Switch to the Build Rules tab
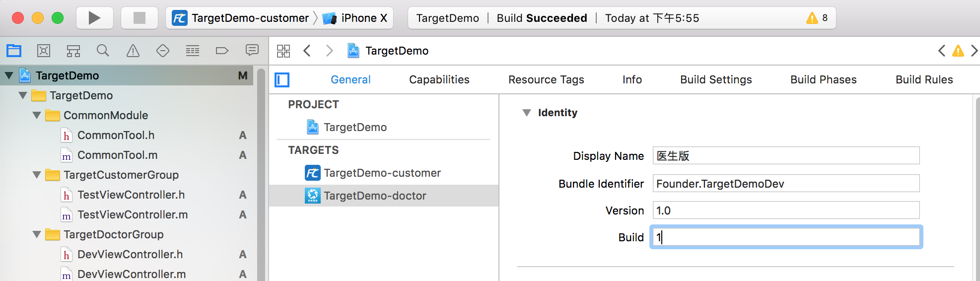Screen dimensions: 980x281 (x=924, y=79)
